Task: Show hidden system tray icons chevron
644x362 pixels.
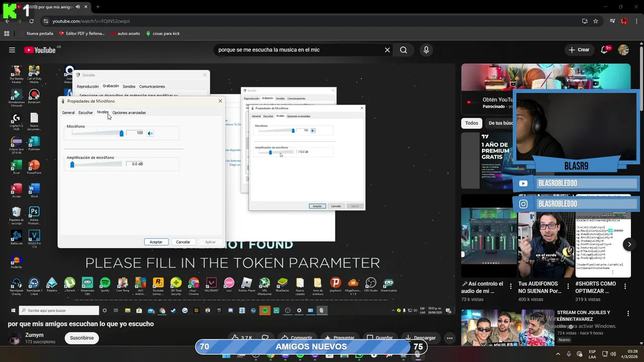Action: point(557,354)
